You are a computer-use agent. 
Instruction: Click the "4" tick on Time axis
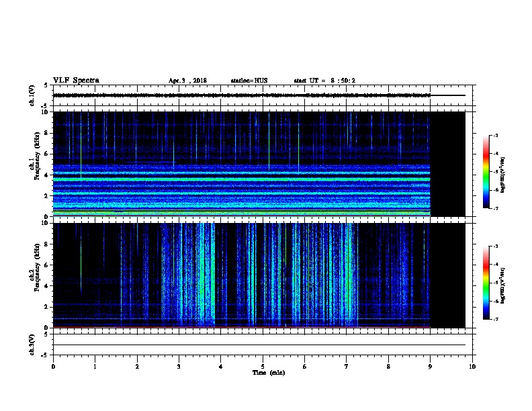pos(221,366)
